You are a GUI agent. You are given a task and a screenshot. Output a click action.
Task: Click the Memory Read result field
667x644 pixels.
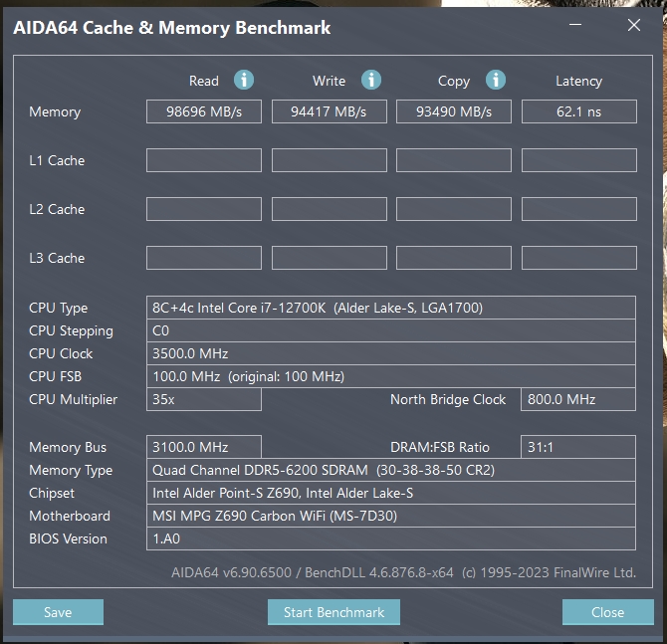tap(204, 111)
